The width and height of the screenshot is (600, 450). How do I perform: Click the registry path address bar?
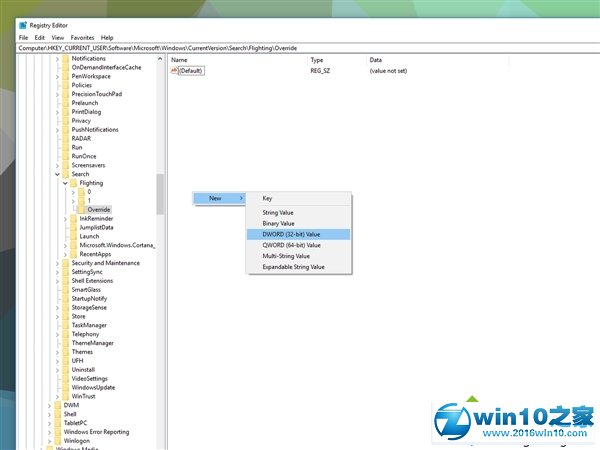coord(300,47)
